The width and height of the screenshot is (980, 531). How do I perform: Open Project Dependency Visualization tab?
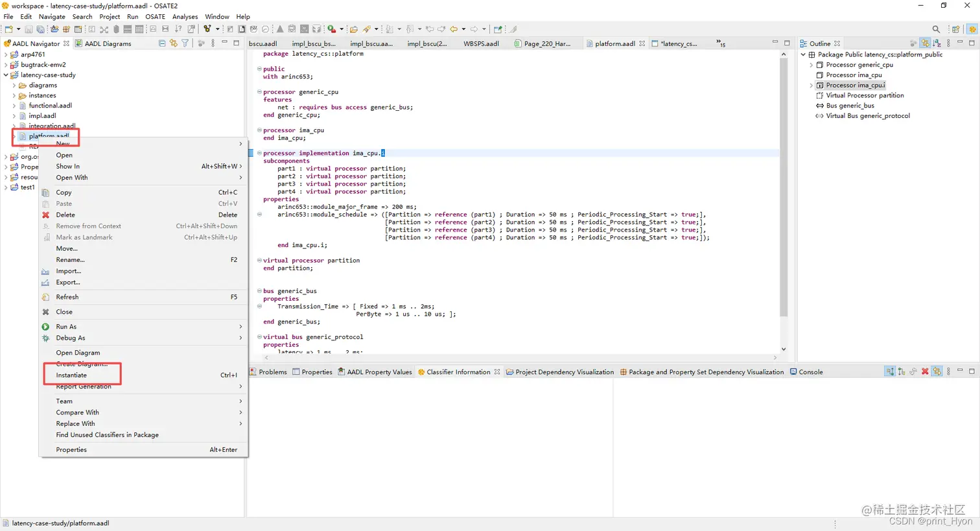tap(560, 372)
